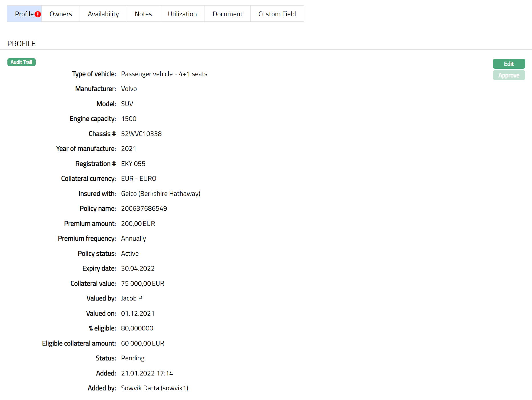Click the eligible collateral amount 60 000,00 EUR

pos(142,343)
